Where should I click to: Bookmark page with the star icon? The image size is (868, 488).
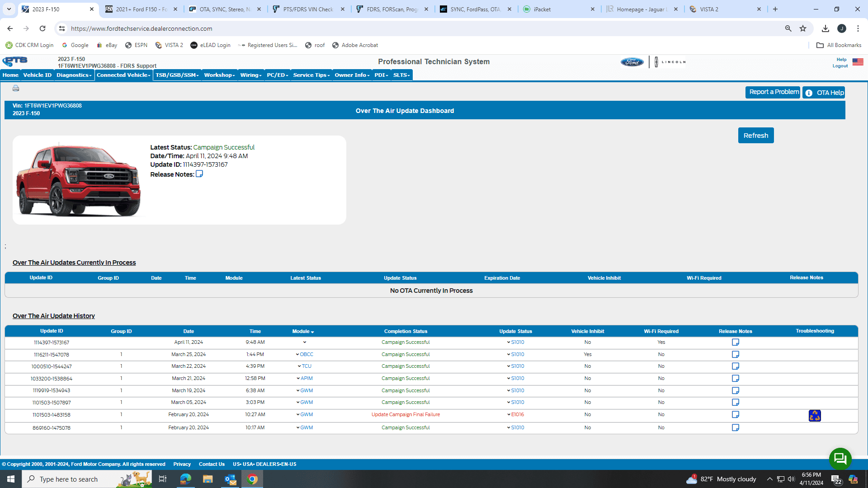tap(803, 28)
